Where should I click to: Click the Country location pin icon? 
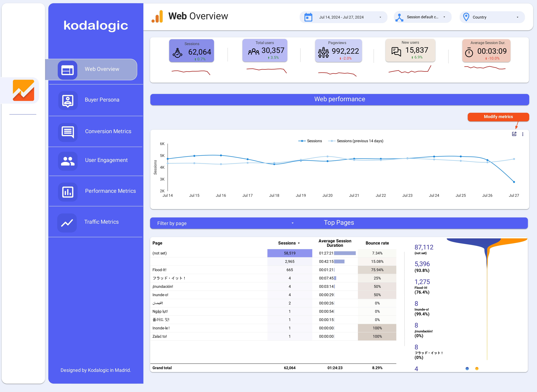tap(466, 17)
